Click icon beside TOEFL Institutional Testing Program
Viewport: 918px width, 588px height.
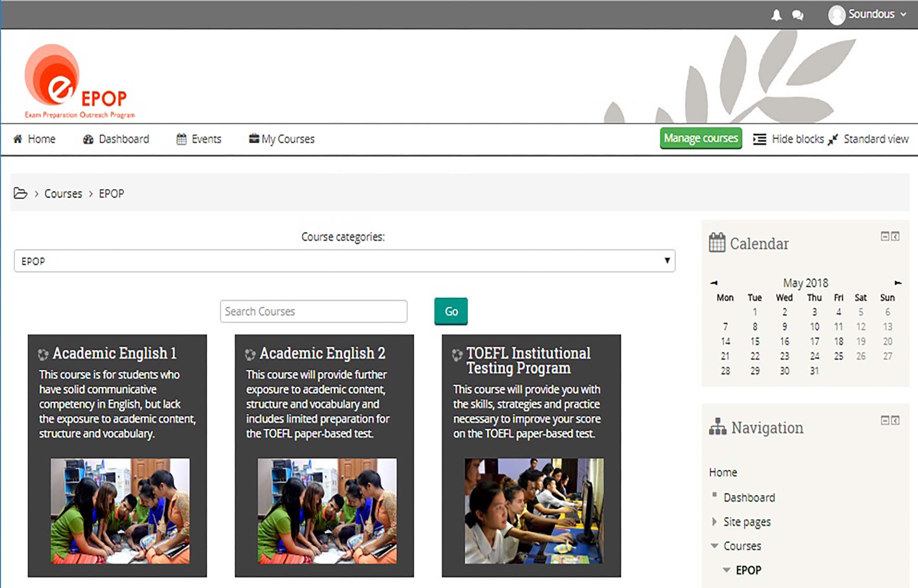(457, 354)
